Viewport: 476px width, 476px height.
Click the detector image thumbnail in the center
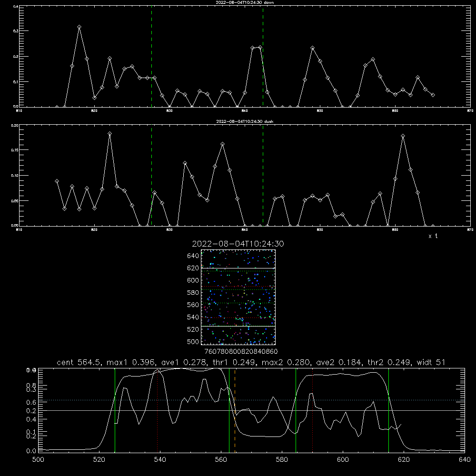[238, 297]
